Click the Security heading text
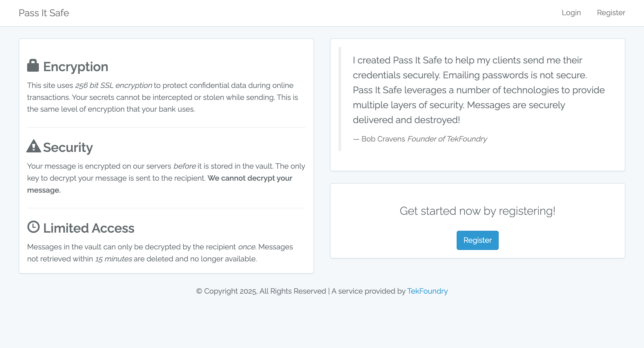Image resolution: width=644 pixels, height=348 pixels. [68, 147]
